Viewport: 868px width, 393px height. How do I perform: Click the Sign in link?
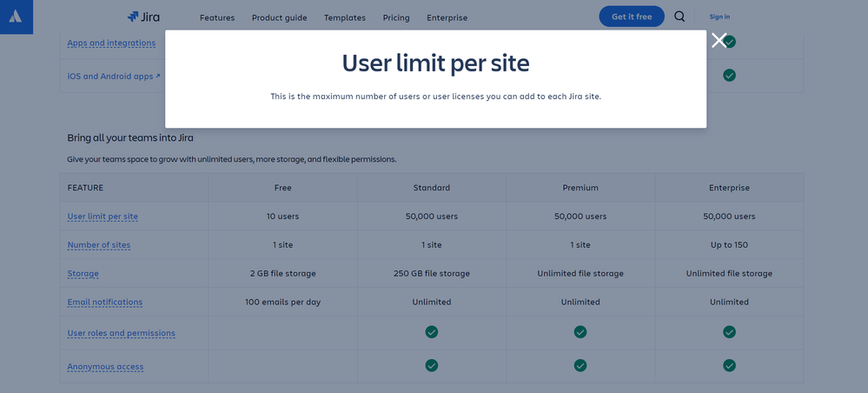[x=719, y=17]
